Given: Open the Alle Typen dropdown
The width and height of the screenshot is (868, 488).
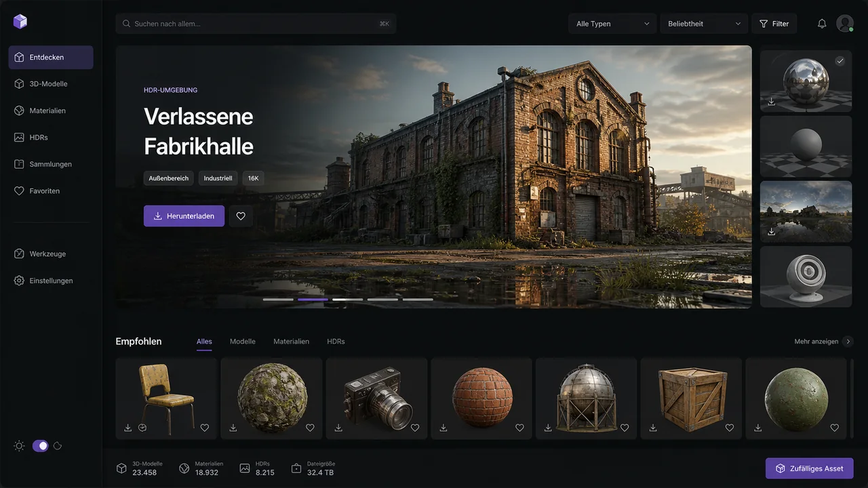Looking at the screenshot, I should 612,24.
